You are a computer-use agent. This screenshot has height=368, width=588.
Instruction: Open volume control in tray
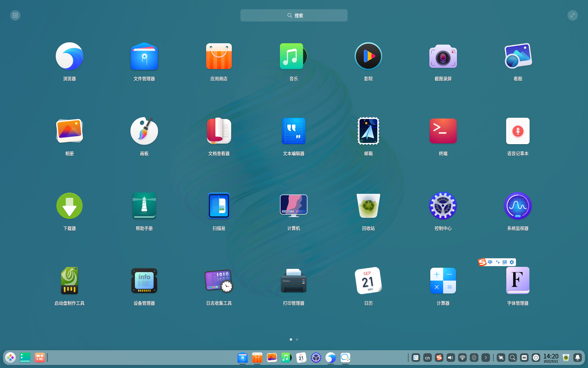[x=451, y=358]
